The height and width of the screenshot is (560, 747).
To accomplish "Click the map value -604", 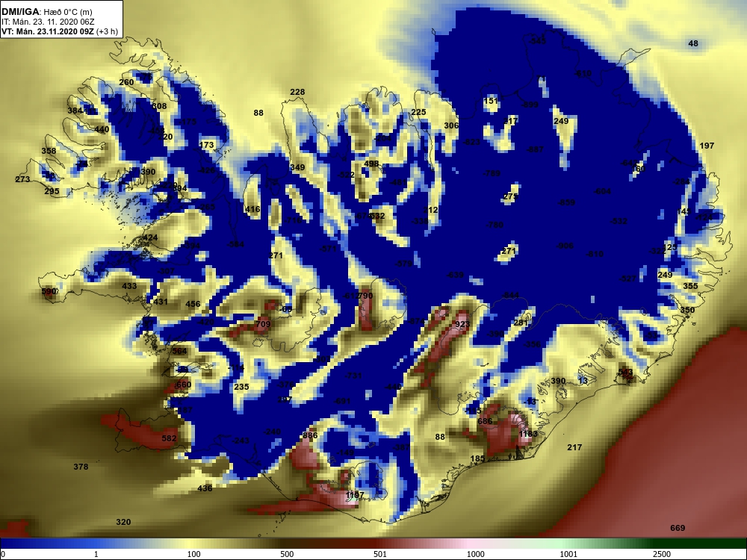I will pyautogui.click(x=602, y=191).
